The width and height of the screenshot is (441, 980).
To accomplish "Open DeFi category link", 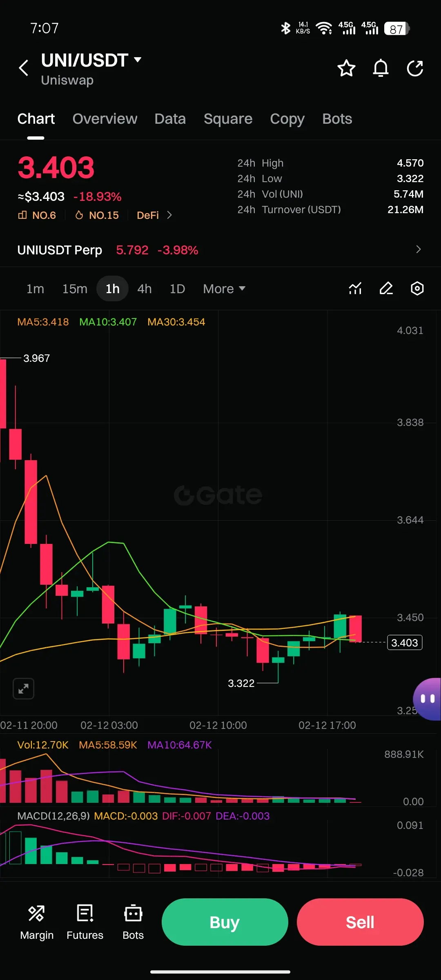I will point(148,215).
